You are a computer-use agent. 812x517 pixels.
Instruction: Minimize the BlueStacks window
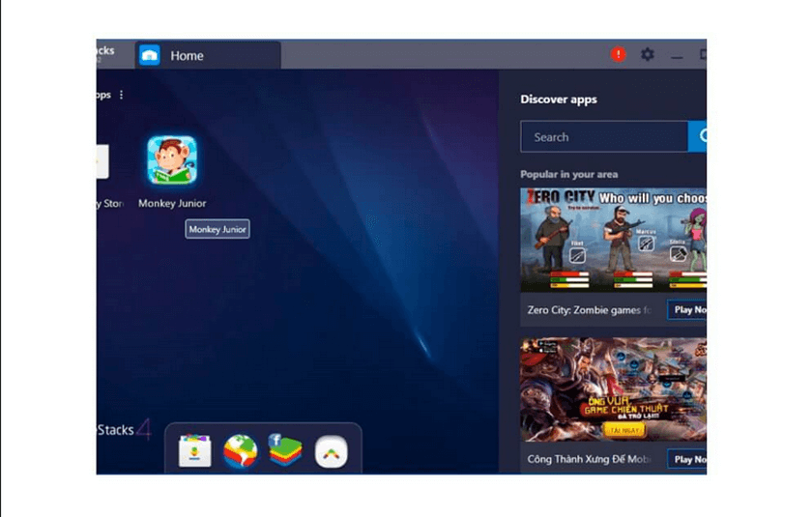point(677,55)
